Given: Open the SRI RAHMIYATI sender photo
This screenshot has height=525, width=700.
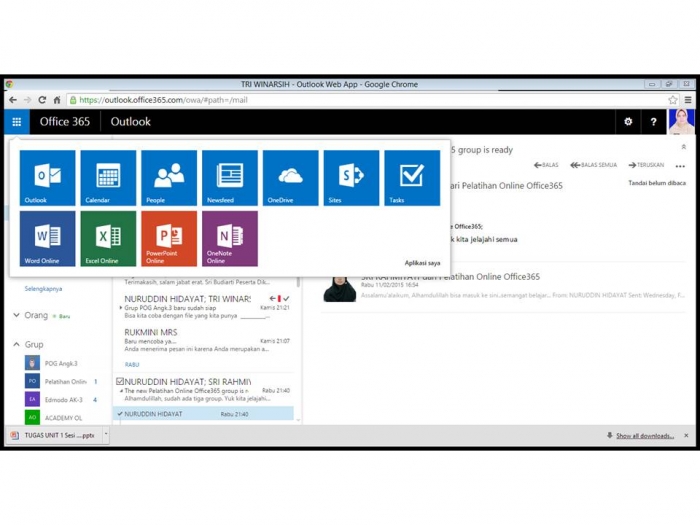Looking at the screenshot, I should [340, 288].
